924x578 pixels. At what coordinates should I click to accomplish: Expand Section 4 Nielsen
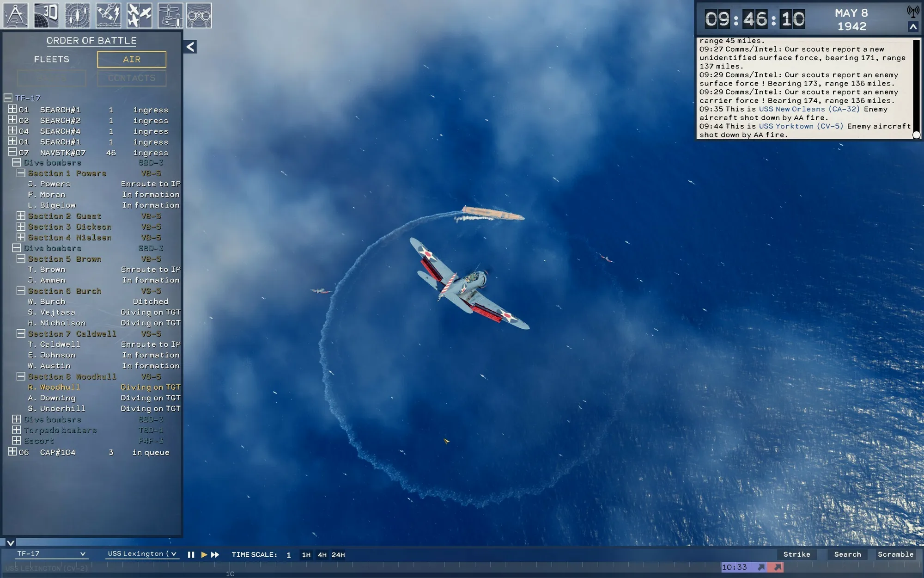(x=21, y=237)
